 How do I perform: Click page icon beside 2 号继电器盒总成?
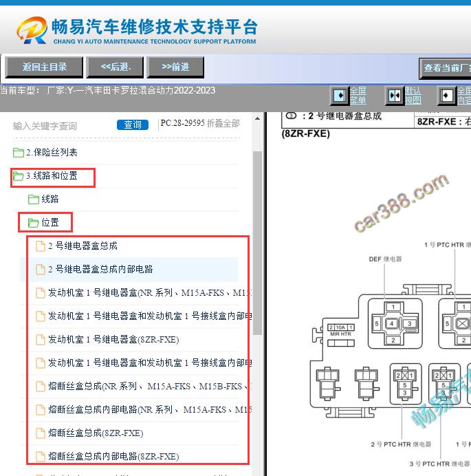(41, 246)
